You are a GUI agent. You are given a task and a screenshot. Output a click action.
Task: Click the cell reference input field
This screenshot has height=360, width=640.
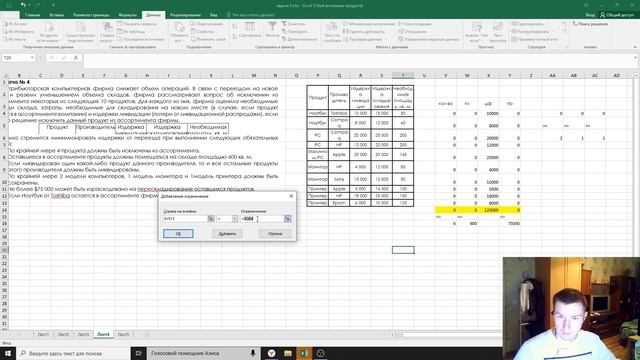[x=185, y=219]
